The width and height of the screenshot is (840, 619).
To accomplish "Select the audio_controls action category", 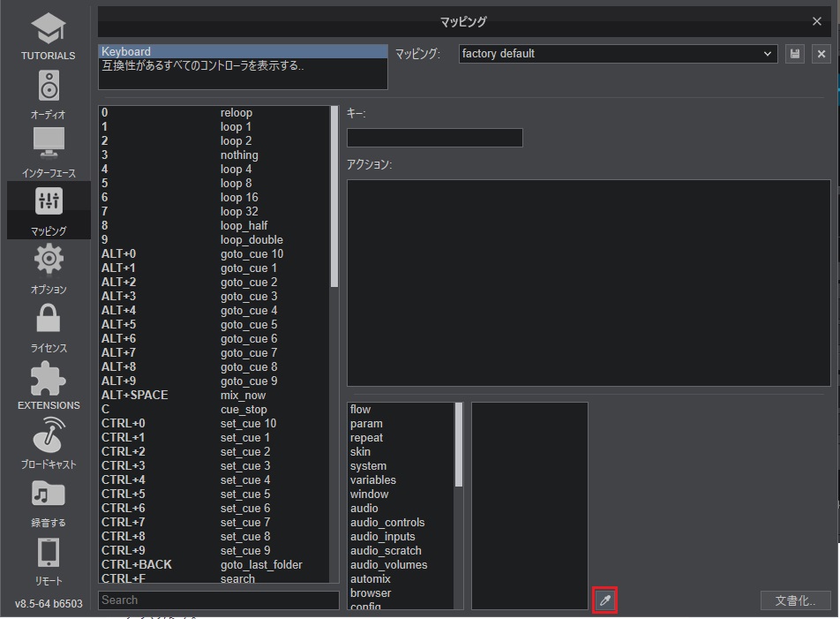I will coord(401,523).
